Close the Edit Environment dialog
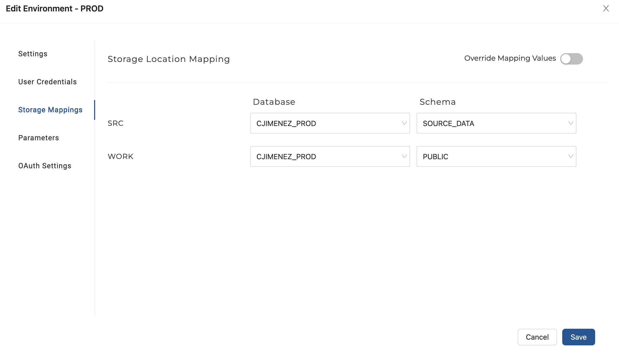Viewport: 619px width, 364px height. tap(606, 9)
